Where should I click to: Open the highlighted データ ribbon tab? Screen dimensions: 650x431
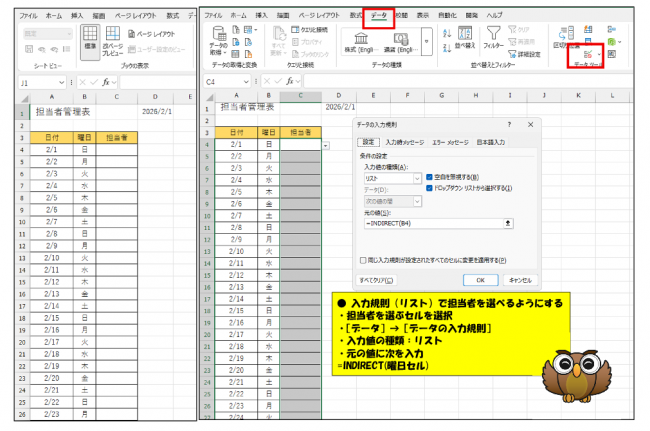point(380,16)
